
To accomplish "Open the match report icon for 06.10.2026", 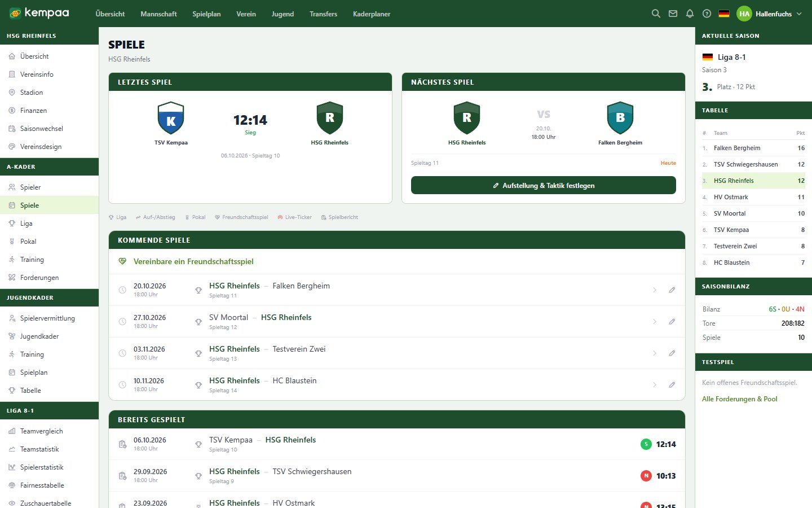I will click(122, 444).
